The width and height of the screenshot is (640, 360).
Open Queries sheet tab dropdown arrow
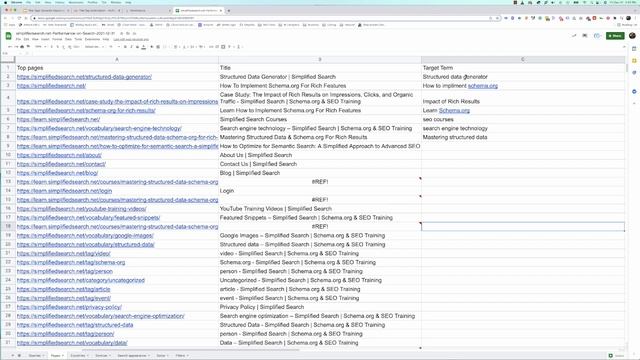(x=44, y=356)
